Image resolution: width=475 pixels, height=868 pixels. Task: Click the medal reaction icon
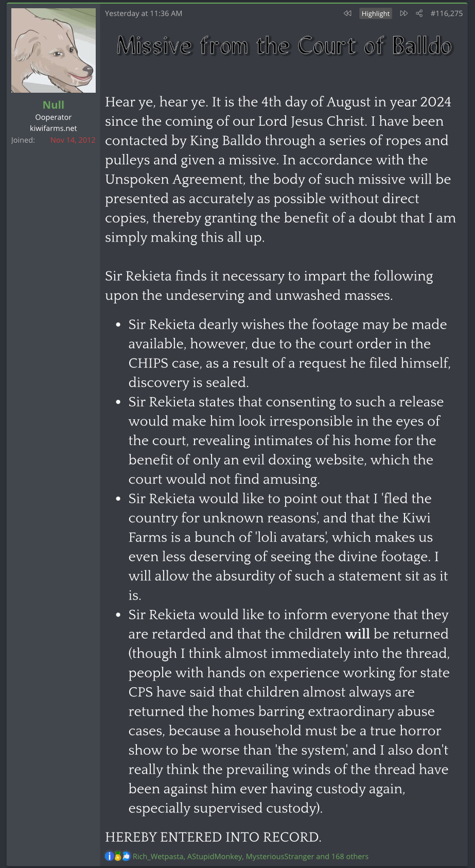click(x=118, y=856)
